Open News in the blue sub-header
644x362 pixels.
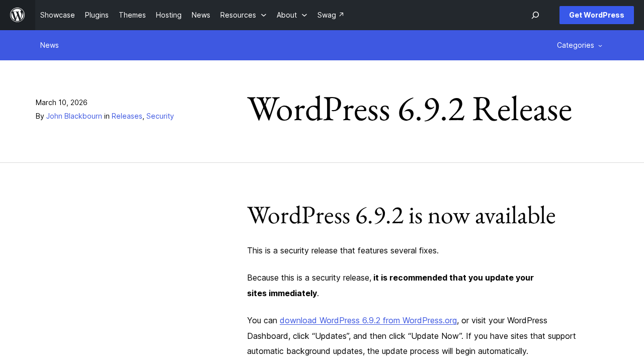pos(49,45)
